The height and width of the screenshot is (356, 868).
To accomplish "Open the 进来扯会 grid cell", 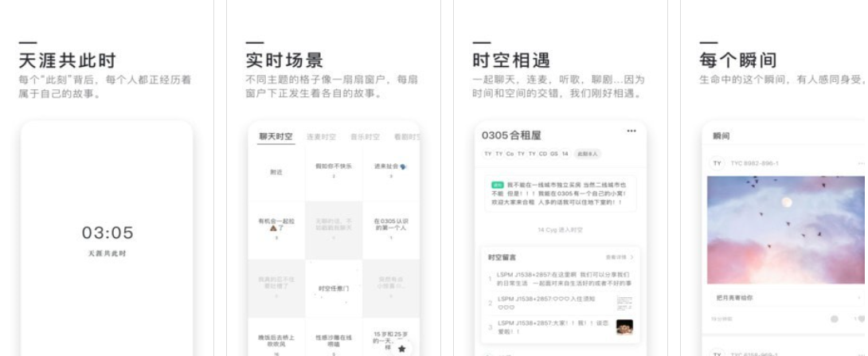I will click(x=391, y=173).
